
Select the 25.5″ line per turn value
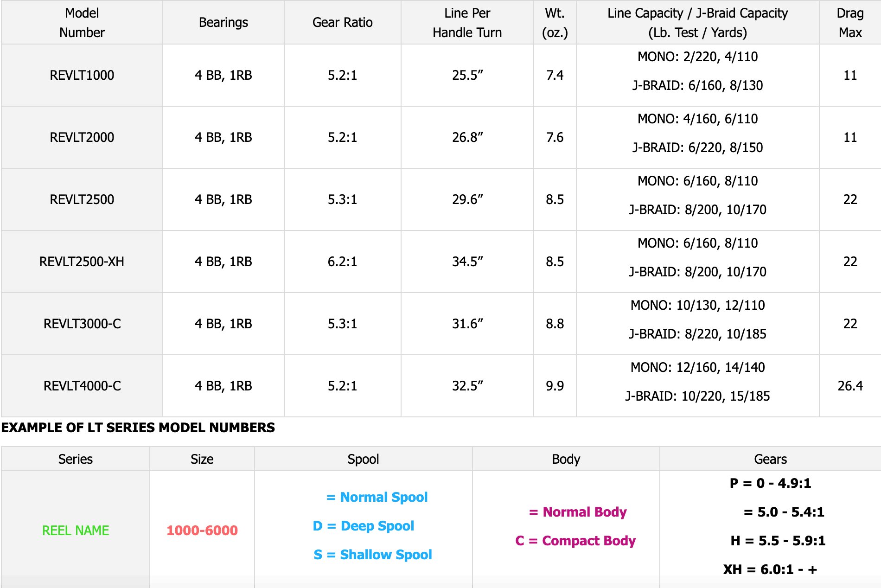(x=467, y=75)
